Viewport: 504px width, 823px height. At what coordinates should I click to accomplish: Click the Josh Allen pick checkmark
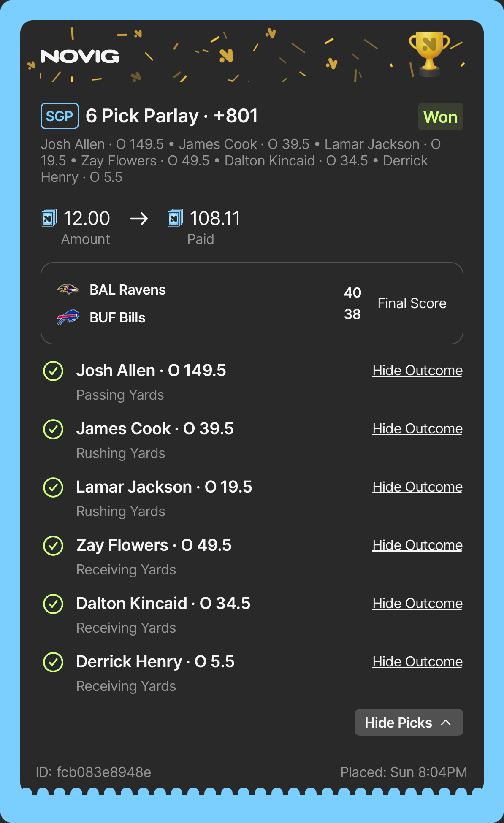pyautogui.click(x=53, y=371)
